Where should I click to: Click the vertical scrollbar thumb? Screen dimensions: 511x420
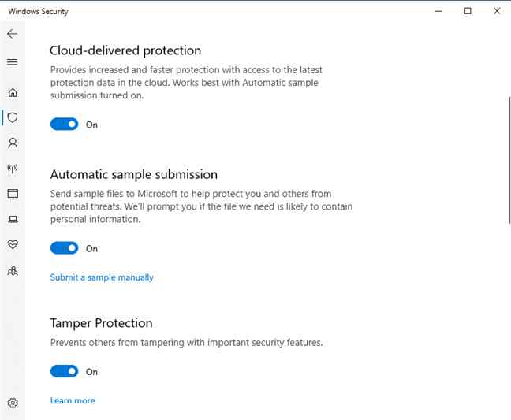pos(509,160)
